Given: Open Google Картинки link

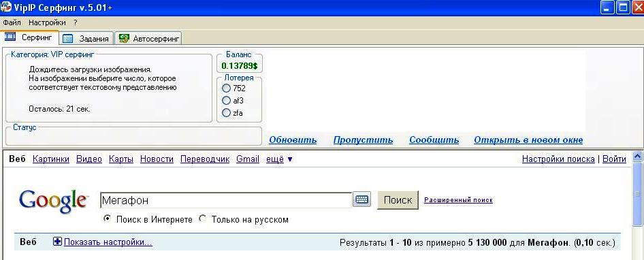Looking at the screenshot, I should [51, 159].
